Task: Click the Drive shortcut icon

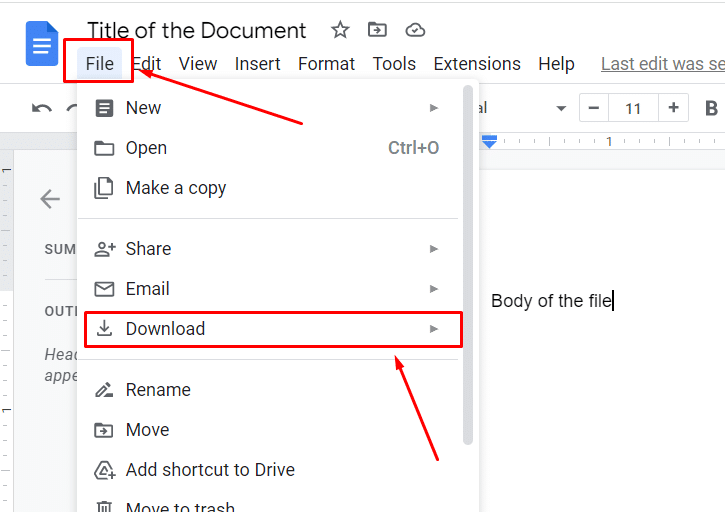Action: click(x=104, y=470)
